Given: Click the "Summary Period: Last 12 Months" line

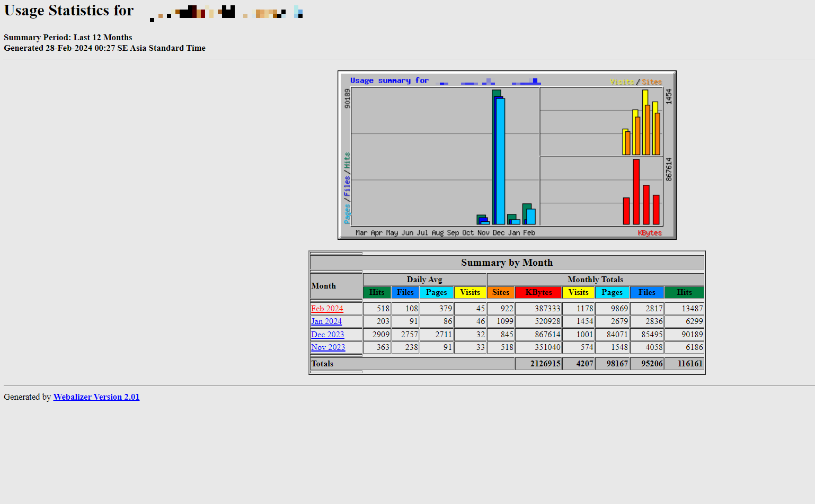Looking at the screenshot, I should [x=68, y=38].
